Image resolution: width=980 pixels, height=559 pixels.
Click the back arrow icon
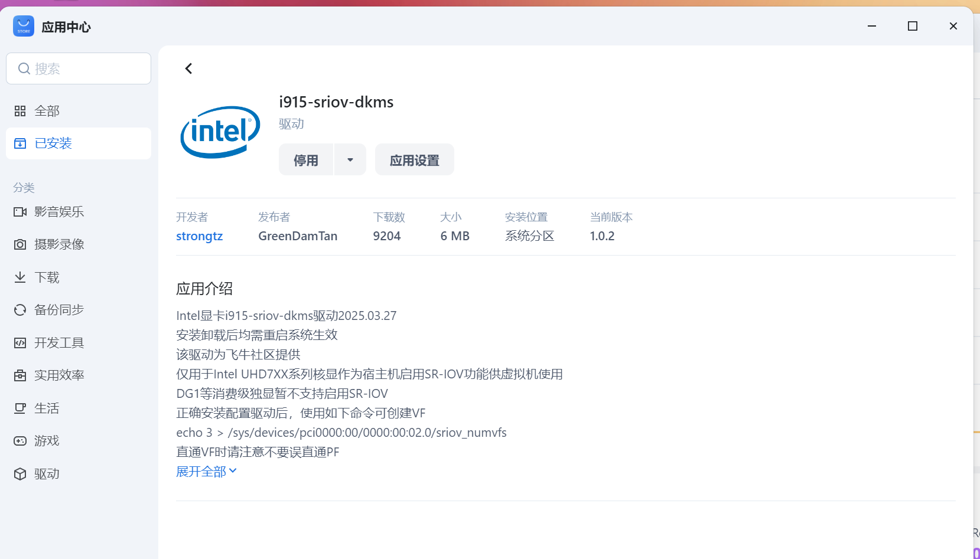[x=188, y=68]
